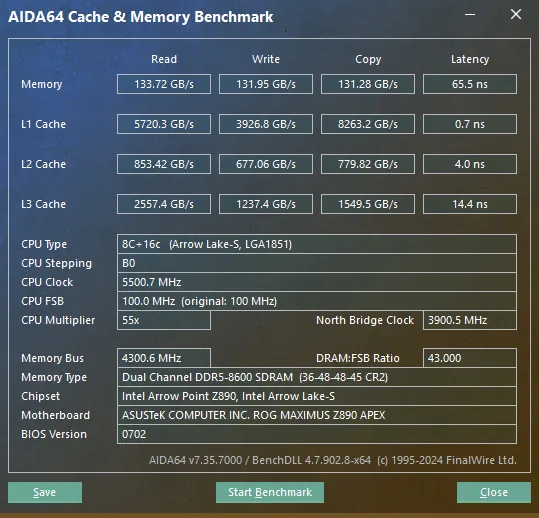The height and width of the screenshot is (518, 539).
Task: Click North Bridge Clock field 3900.5 MHz
Action: tap(470, 320)
